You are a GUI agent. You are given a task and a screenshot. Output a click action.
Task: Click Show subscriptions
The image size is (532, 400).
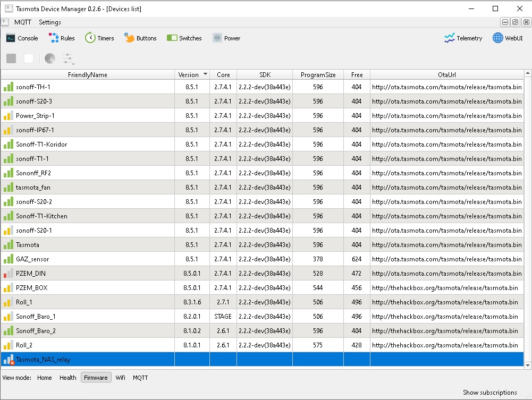click(x=489, y=393)
